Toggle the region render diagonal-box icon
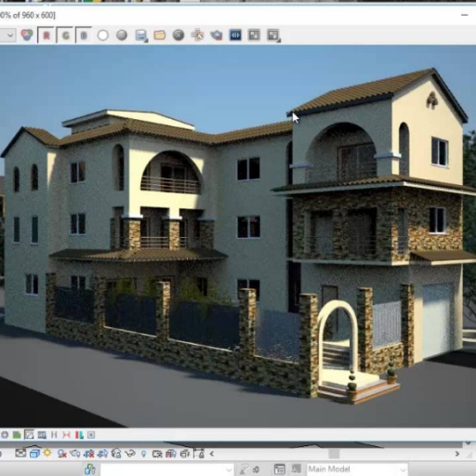The height and width of the screenshot is (476, 476). [x=29, y=435]
